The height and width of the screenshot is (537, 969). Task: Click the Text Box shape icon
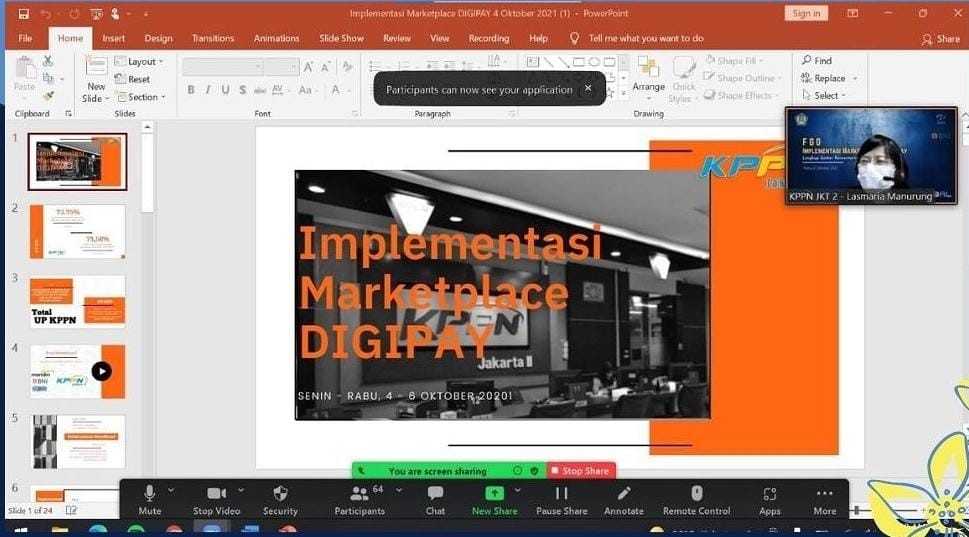coord(532,62)
